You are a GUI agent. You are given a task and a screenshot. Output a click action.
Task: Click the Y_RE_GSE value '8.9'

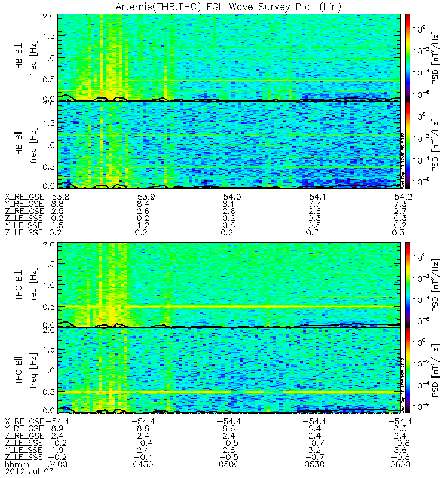click(x=57, y=428)
